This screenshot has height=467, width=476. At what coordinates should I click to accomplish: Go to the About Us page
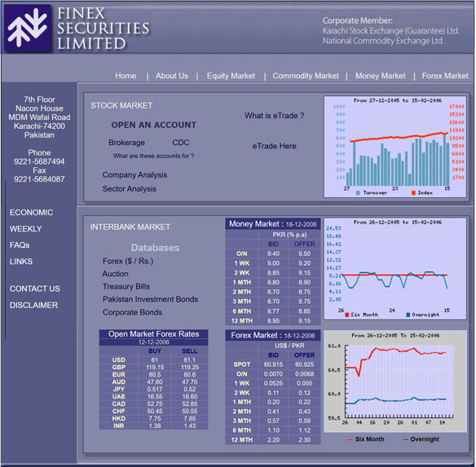[x=172, y=76]
